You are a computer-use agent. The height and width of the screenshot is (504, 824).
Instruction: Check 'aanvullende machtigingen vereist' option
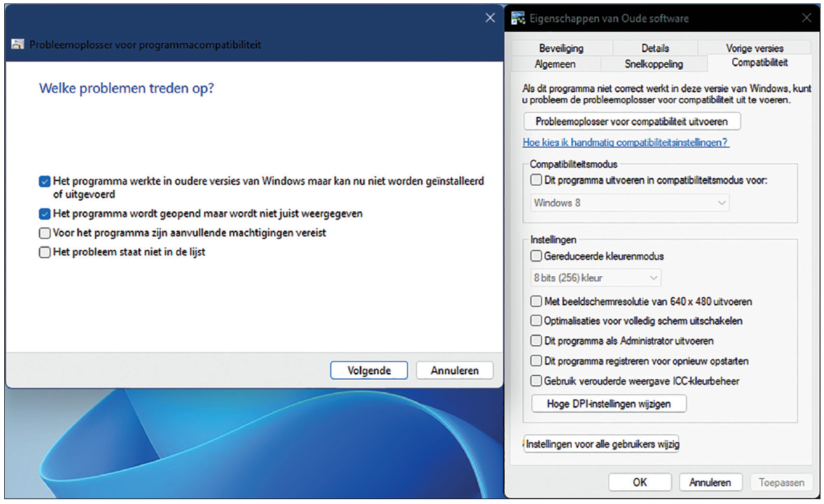point(45,233)
